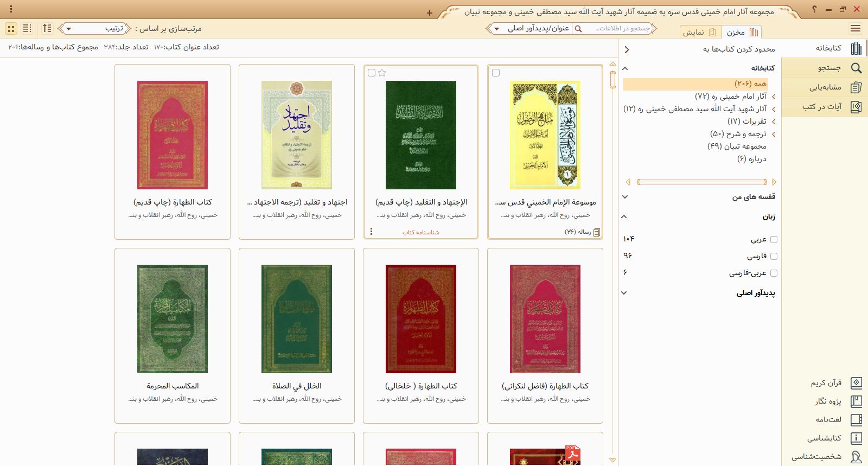This screenshot has width=868, height=466.
Task: Expand the تقریرات tree node
Action: (773, 122)
